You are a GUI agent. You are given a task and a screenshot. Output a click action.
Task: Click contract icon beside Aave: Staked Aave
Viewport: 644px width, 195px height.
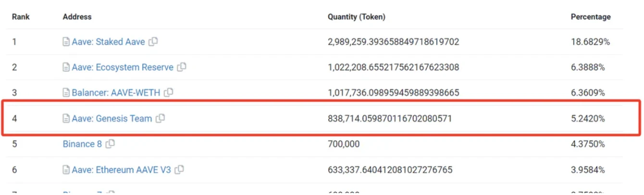[x=66, y=42]
